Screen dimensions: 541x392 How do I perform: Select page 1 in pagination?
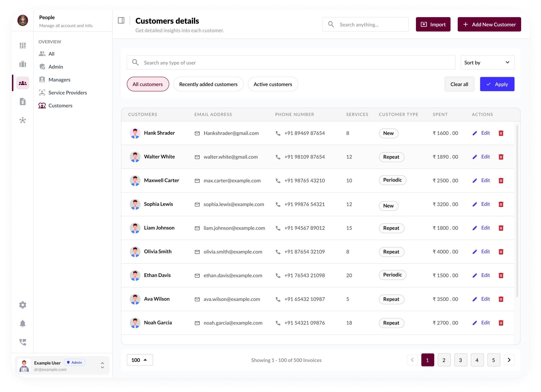[428, 360]
